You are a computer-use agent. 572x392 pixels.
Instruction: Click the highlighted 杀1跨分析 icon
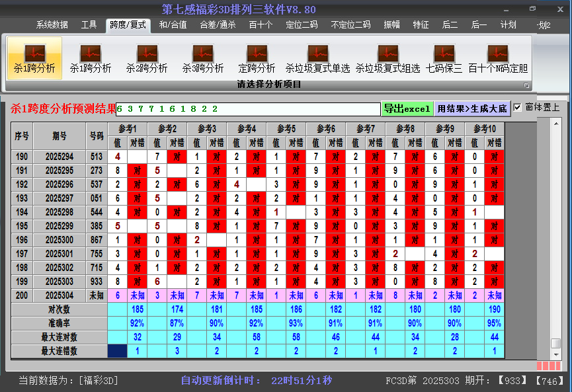pos(34,58)
